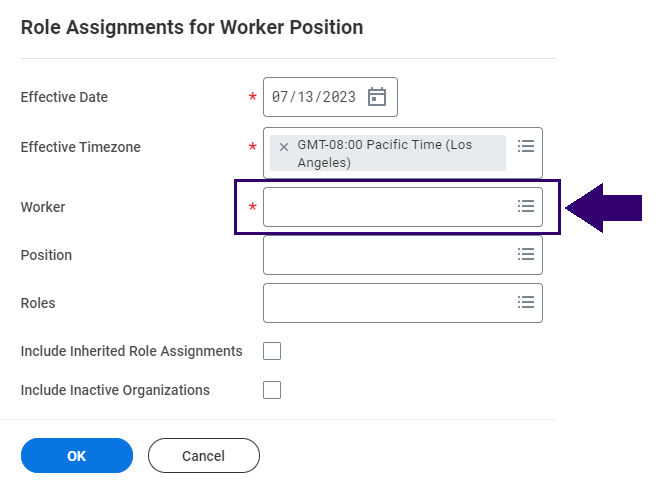The height and width of the screenshot is (485, 661).
Task: Click the Worker field label
Action: point(43,207)
